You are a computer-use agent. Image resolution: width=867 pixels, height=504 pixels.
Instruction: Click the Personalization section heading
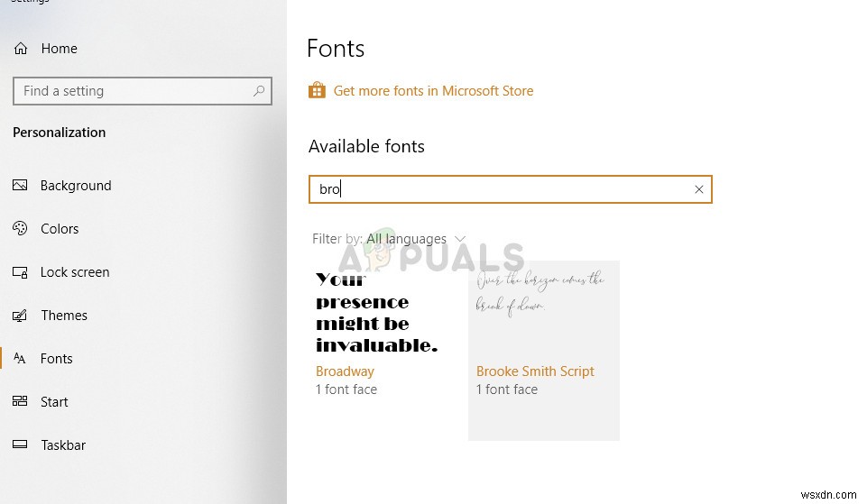pos(60,133)
